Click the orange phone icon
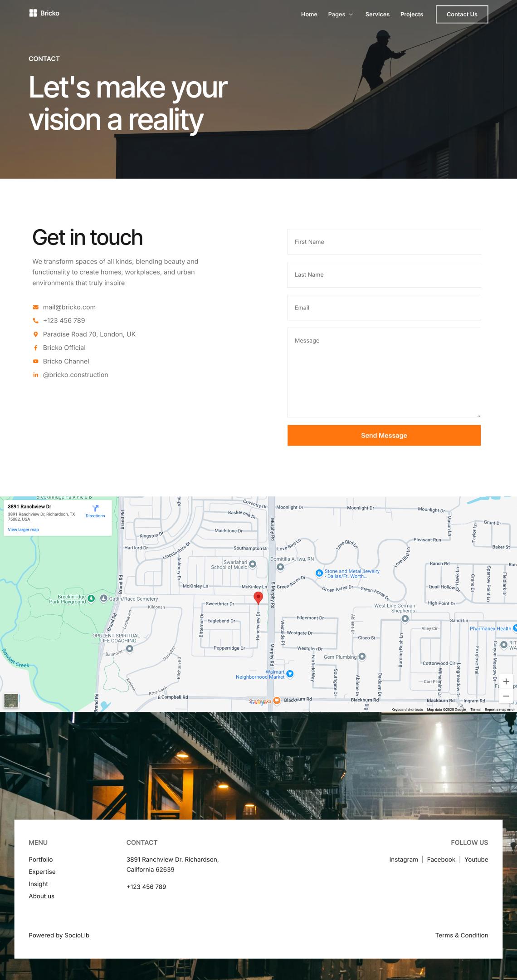 coord(35,321)
